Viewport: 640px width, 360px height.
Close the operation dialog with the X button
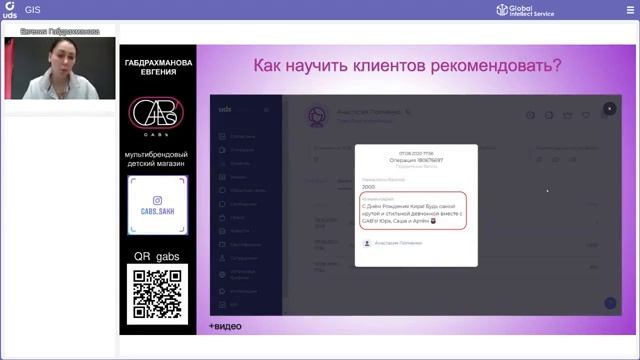pyautogui.click(x=609, y=109)
